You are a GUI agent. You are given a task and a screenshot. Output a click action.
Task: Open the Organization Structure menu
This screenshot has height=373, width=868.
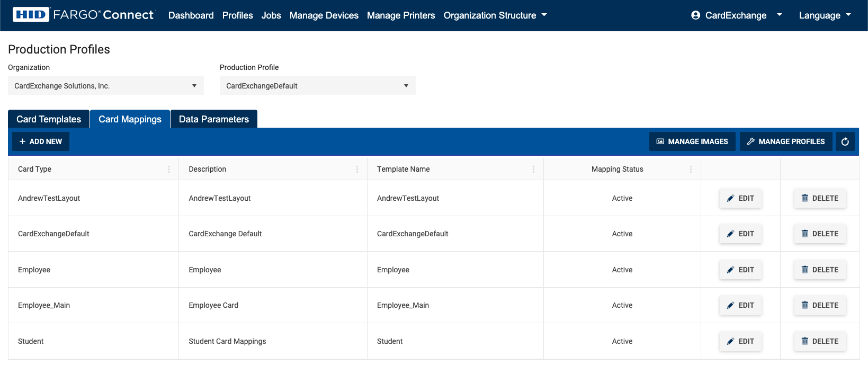[x=495, y=15]
